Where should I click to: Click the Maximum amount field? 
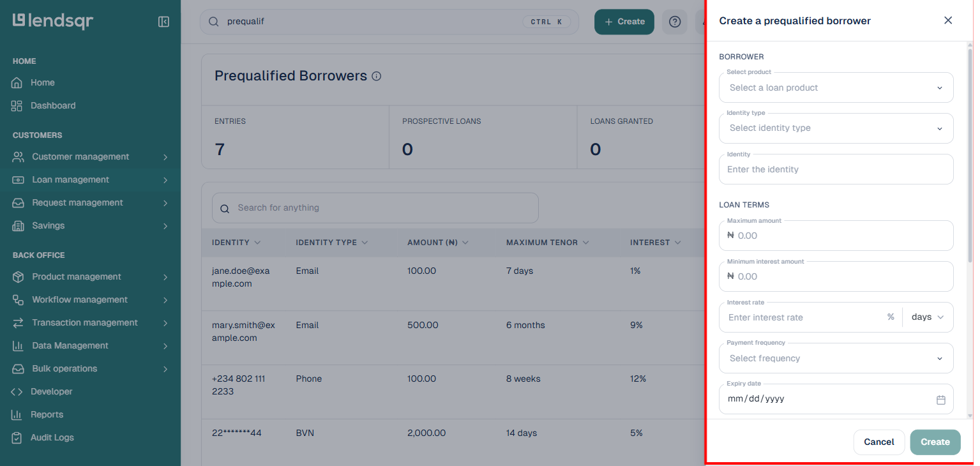click(x=836, y=236)
